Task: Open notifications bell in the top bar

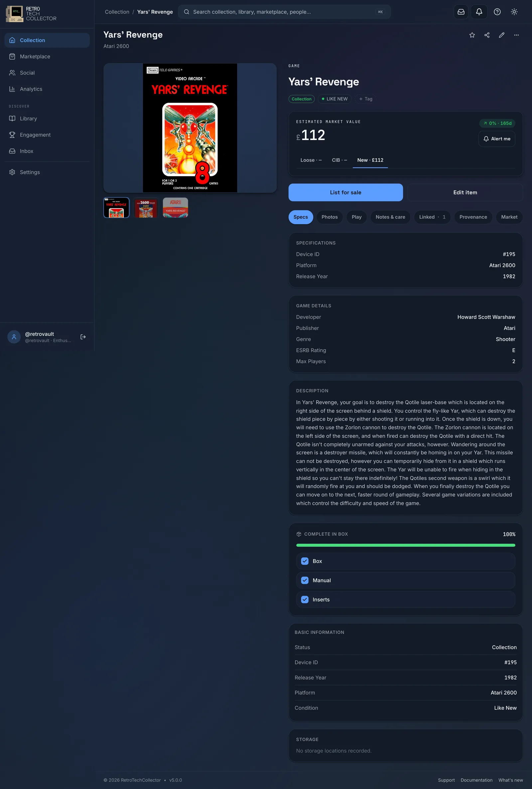Action: coord(479,12)
